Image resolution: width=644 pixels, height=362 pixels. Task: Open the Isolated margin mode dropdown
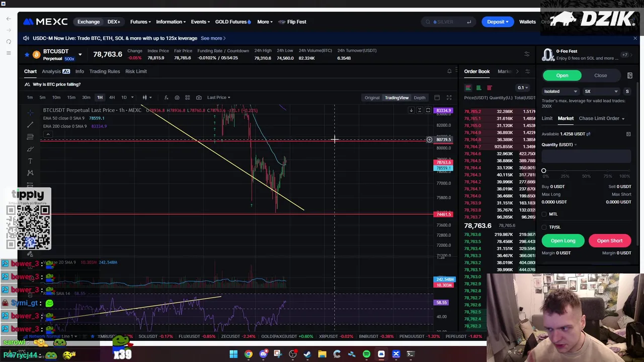[x=560, y=92]
